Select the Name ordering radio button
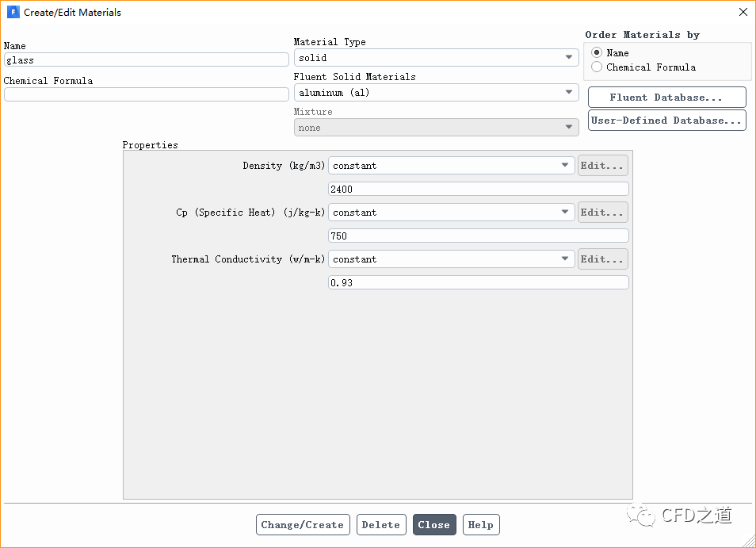Viewport: 756px width, 548px height. coord(597,52)
